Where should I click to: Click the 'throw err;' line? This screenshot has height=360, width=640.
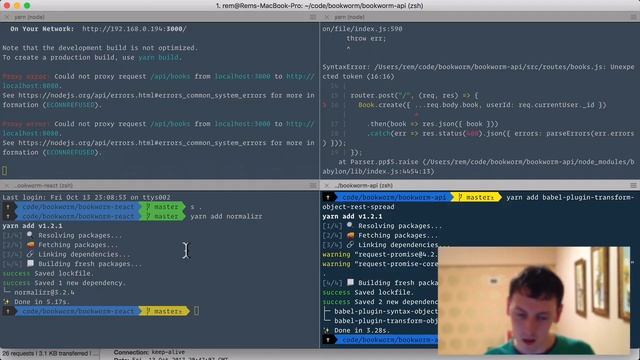coord(366,38)
